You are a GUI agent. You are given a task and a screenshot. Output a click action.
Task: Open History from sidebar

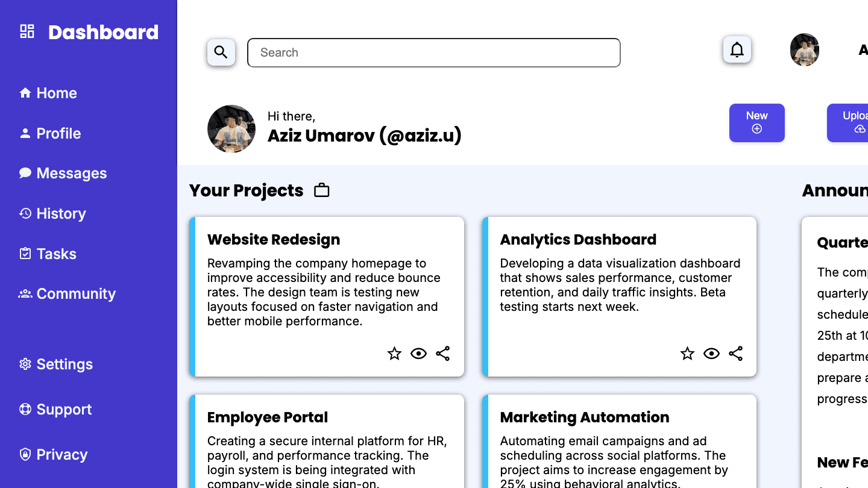coord(61,213)
